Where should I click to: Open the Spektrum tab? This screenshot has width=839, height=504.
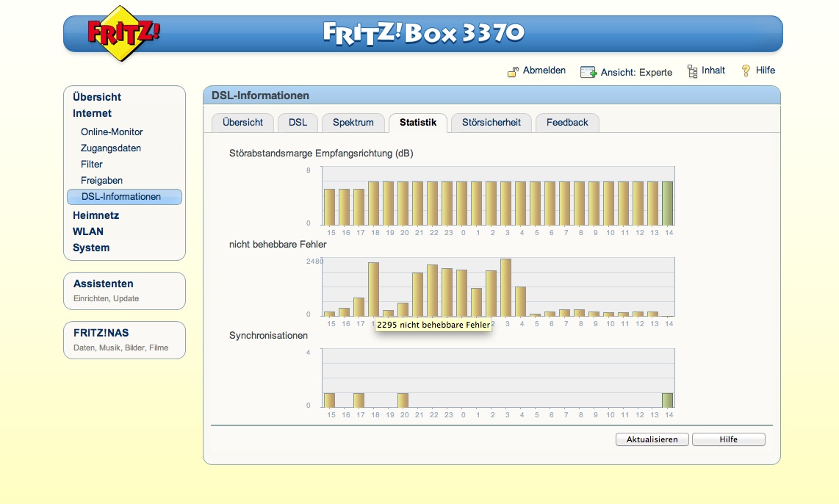click(353, 123)
